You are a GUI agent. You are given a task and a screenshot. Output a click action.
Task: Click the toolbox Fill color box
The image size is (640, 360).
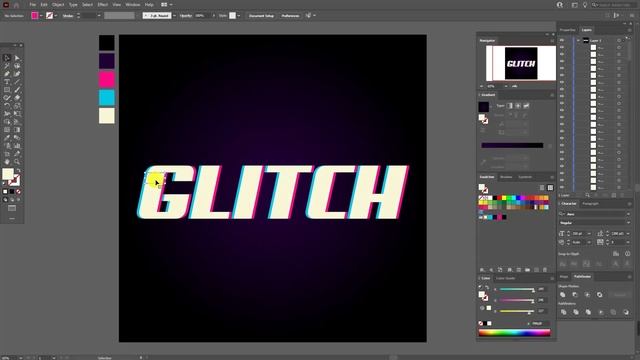click(8, 174)
